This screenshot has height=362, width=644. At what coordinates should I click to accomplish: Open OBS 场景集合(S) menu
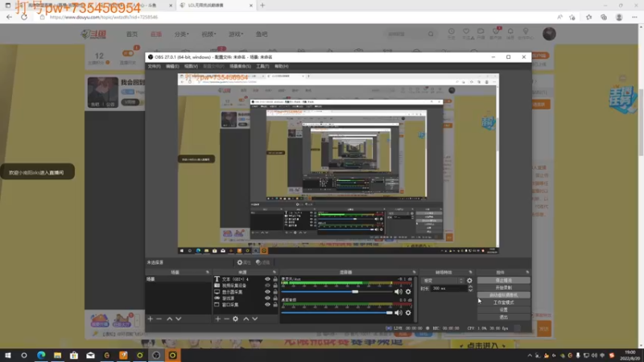click(x=240, y=66)
